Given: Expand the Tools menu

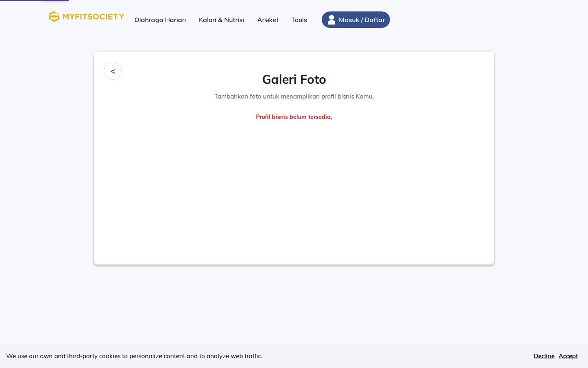Looking at the screenshot, I should coord(299,20).
